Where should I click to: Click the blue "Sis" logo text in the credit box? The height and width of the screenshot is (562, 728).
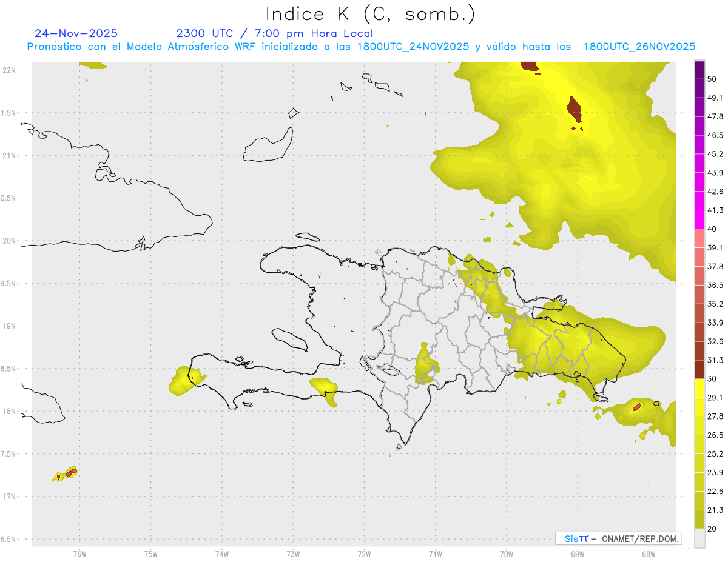(x=573, y=538)
